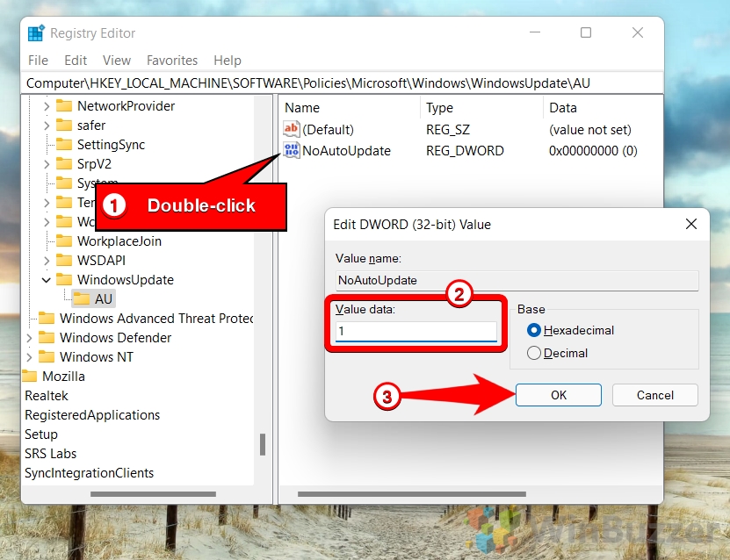
Task: Click the values pane horizontal scrollbar
Action: click(412, 494)
